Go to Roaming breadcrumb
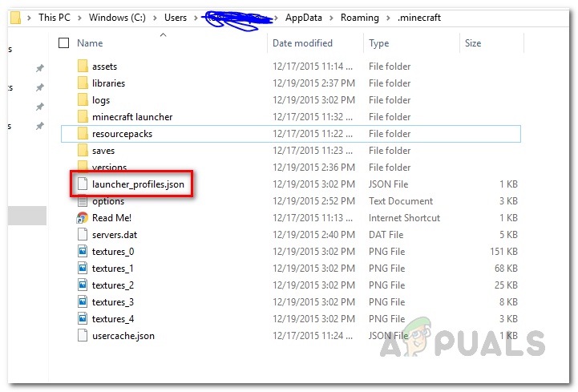 (x=360, y=18)
